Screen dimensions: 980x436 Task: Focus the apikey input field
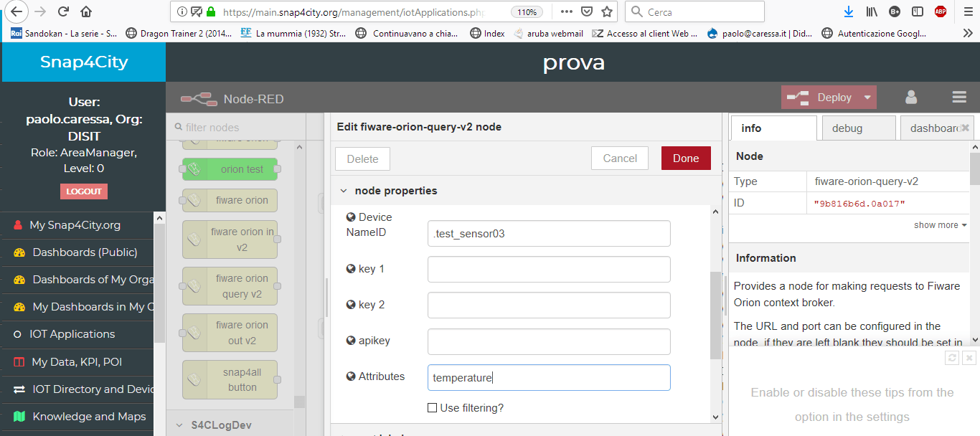click(x=549, y=341)
